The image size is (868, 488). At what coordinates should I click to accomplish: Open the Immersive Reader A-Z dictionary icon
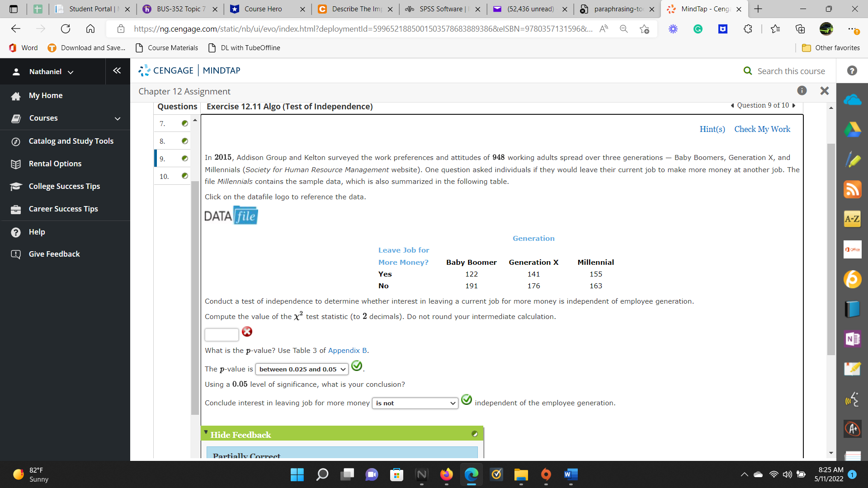[853, 219]
